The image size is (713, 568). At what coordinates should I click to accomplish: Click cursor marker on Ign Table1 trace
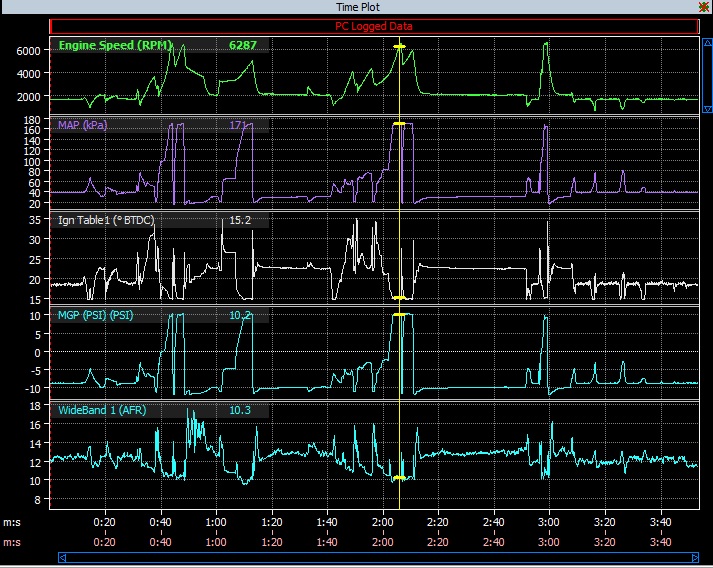coord(399,298)
